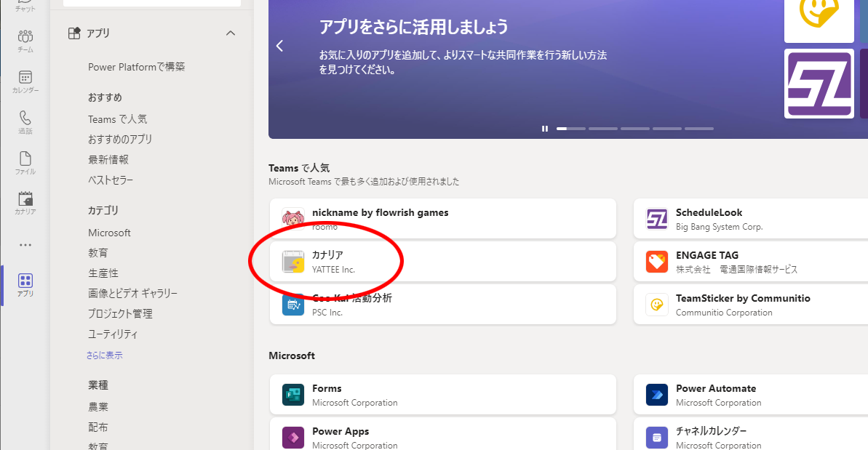The width and height of the screenshot is (868, 450).
Task: Open the Forms app card
Action: 443,395
